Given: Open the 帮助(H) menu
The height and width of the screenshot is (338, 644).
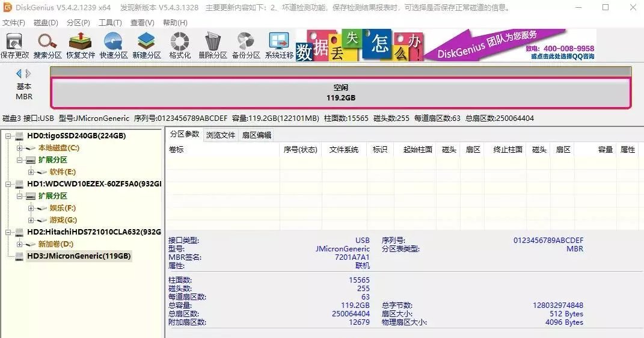Looking at the screenshot, I should tap(175, 23).
